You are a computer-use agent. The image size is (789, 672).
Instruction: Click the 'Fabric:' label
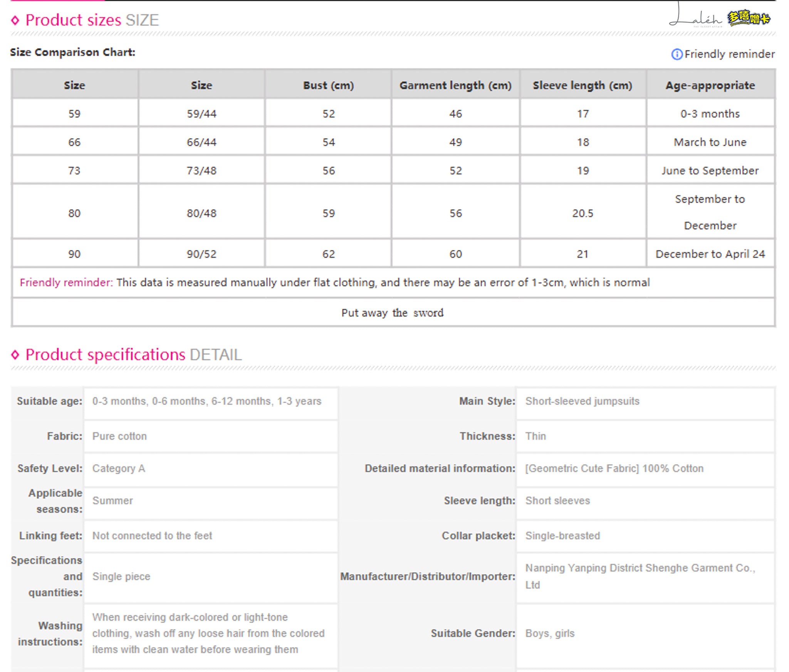tap(64, 436)
